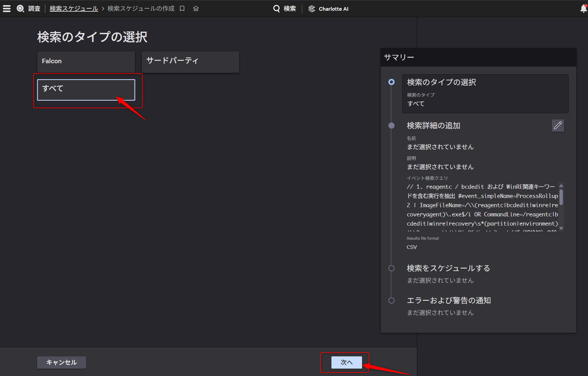Click the 調査 investigate icon
The image size is (588, 376).
pyautogui.click(x=20, y=9)
